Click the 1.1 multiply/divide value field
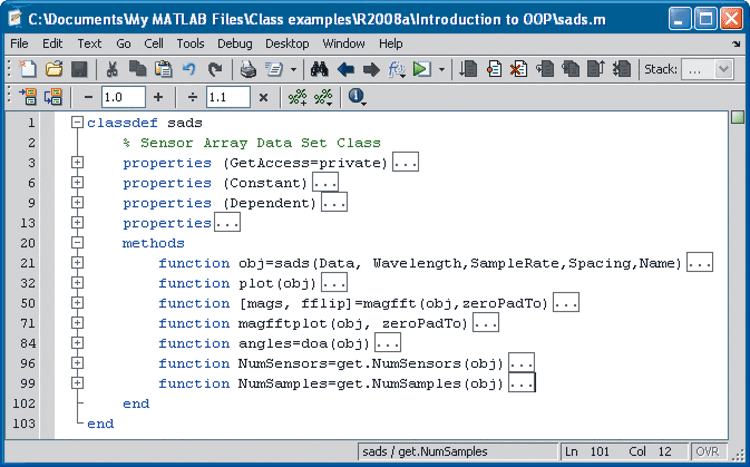Viewport: 750px width, 467px height. click(227, 97)
